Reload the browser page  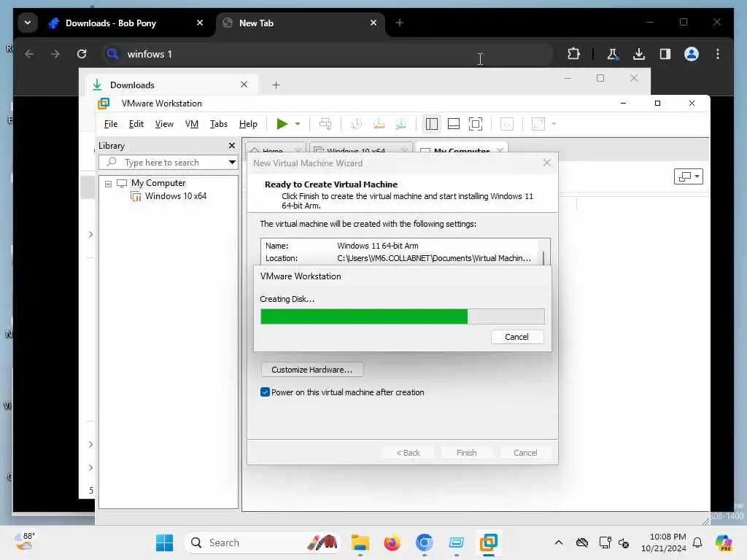[x=82, y=54]
